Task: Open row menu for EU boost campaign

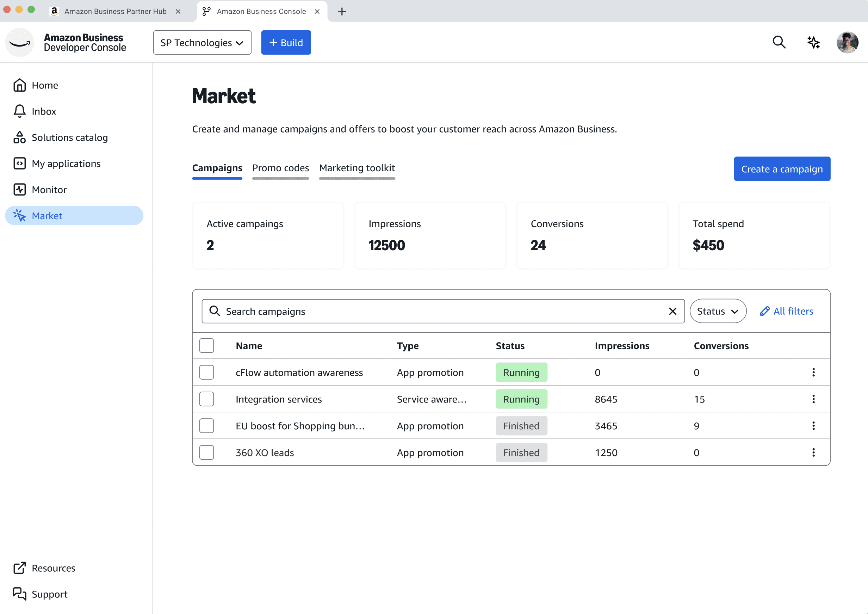Action: point(813,426)
